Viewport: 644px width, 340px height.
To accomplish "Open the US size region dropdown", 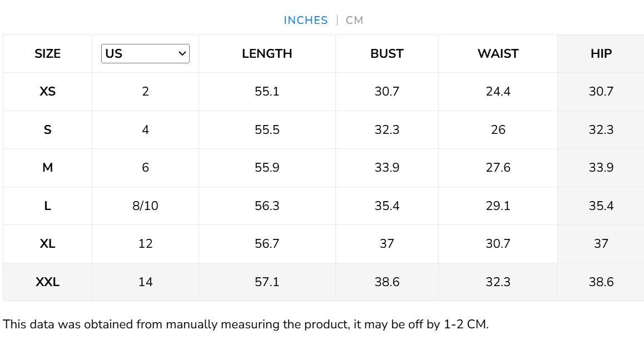I will pyautogui.click(x=145, y=54).
